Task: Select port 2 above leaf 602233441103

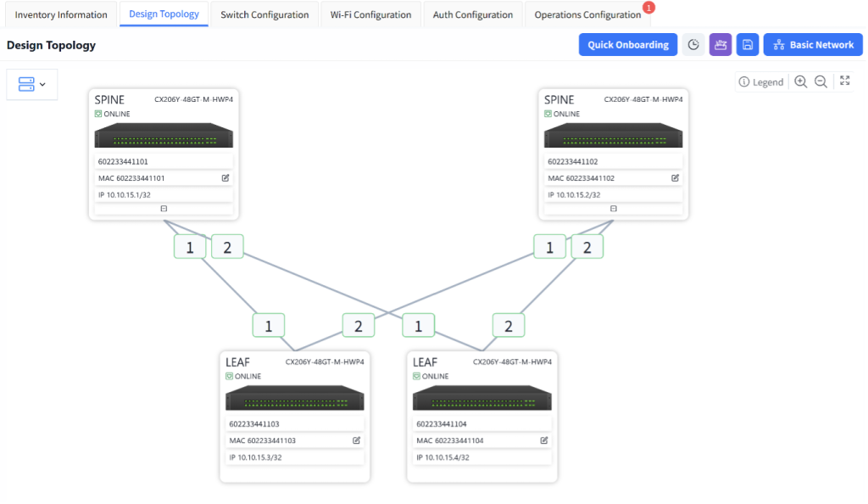Action: point(359,326)
